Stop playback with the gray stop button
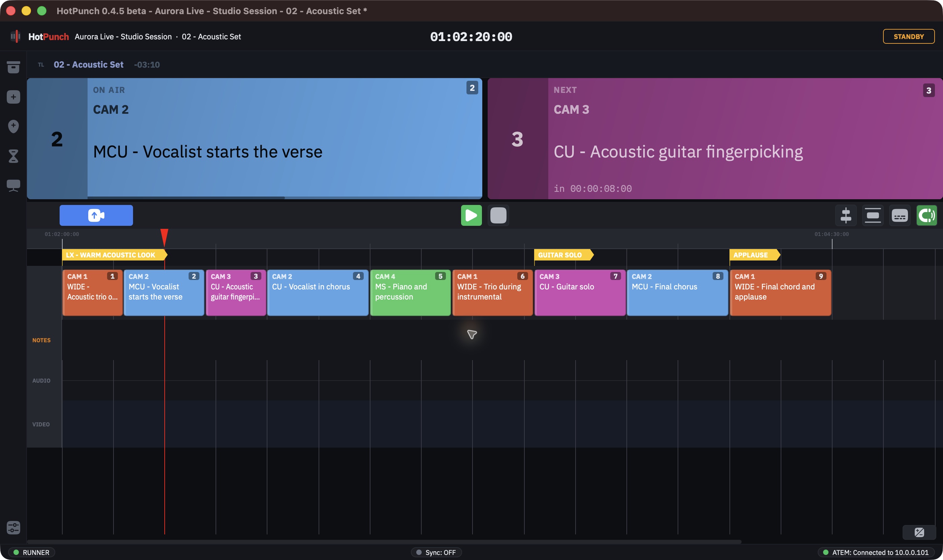Viewport: 943px width, 560px height. coord(498,215)
